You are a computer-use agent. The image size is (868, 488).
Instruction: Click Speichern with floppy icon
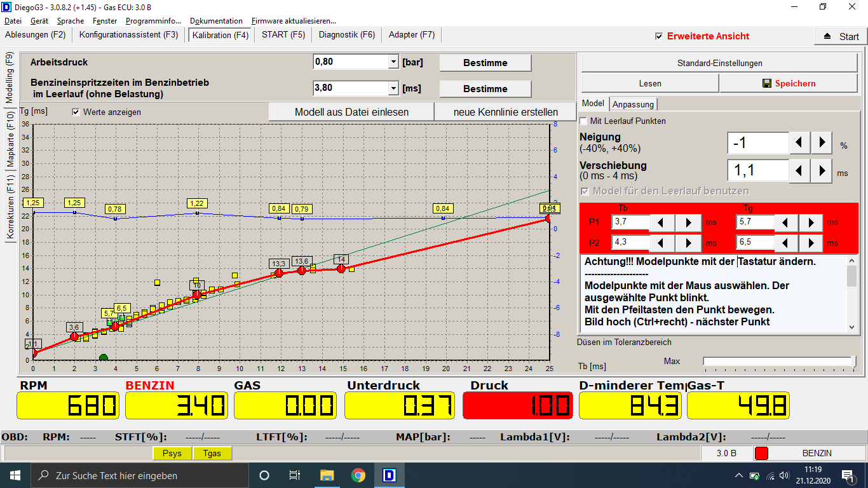click(789, 83)
